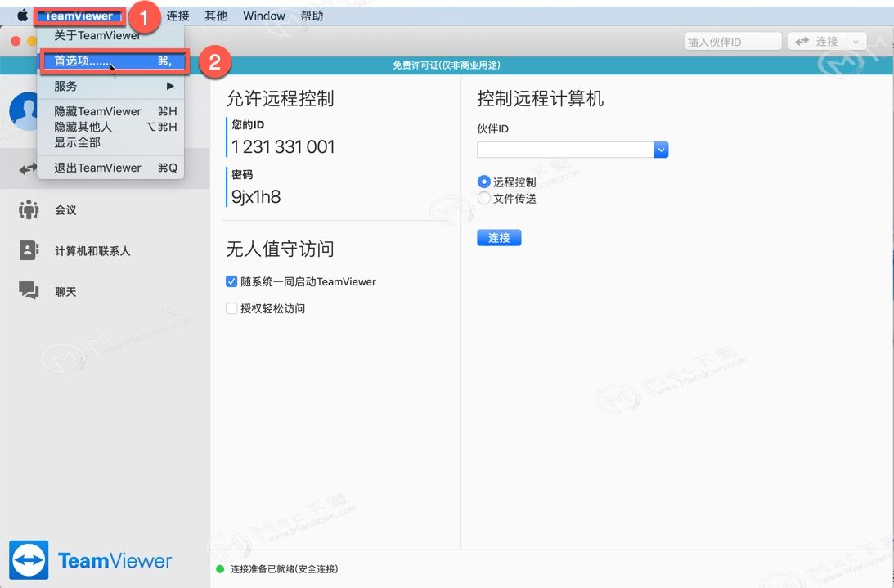The image size is (894, 588).
Task: Open the 帮助 menu
Action: pos(312,16)
